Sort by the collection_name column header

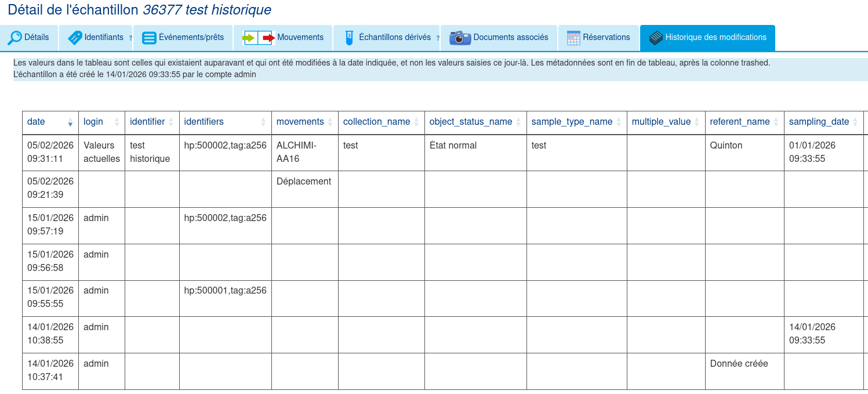tap(381, 122)
